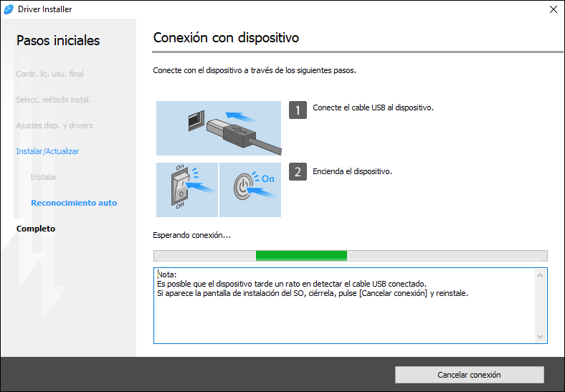Click the round power button illustration
This screenshot has width=565, height=392.
250,190
